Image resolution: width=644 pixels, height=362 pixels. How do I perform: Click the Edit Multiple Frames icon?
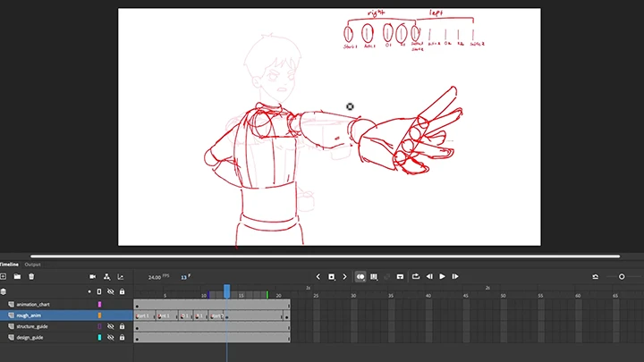374,277
